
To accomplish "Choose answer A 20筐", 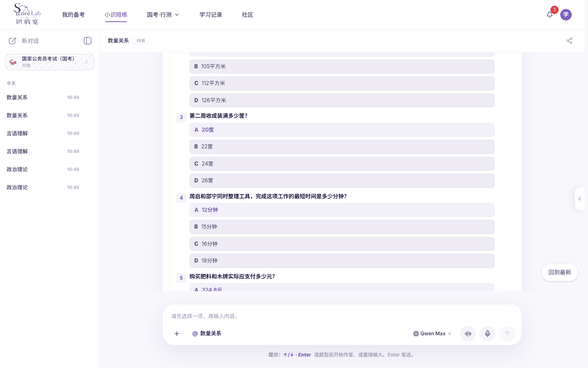I will pyautogui.click(x=342, y=130).
